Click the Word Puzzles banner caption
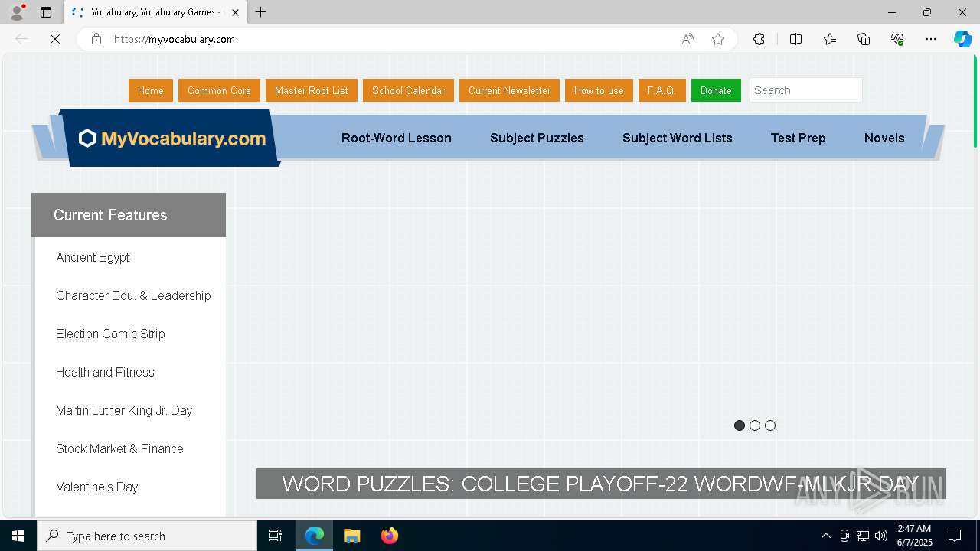This screenshot has width=980, height=551. (600, 484)
